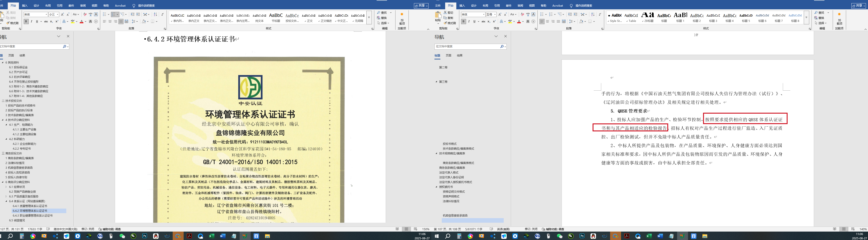The height and width of the screenshot is (240, 868).
Task: Click the Phonetic Guide (wén) icon in the right window
Action: click(x=528, y=15)
